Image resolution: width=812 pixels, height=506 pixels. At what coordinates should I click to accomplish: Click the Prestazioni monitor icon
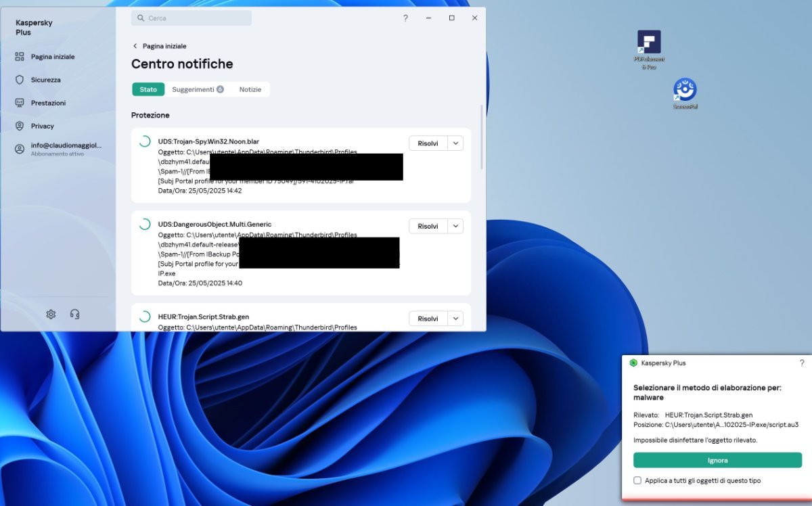coord(20,103)
